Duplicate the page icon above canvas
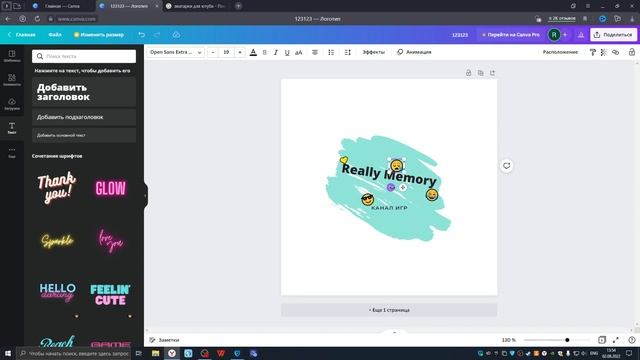Viewport: 640px width, 360px height. 480,73
